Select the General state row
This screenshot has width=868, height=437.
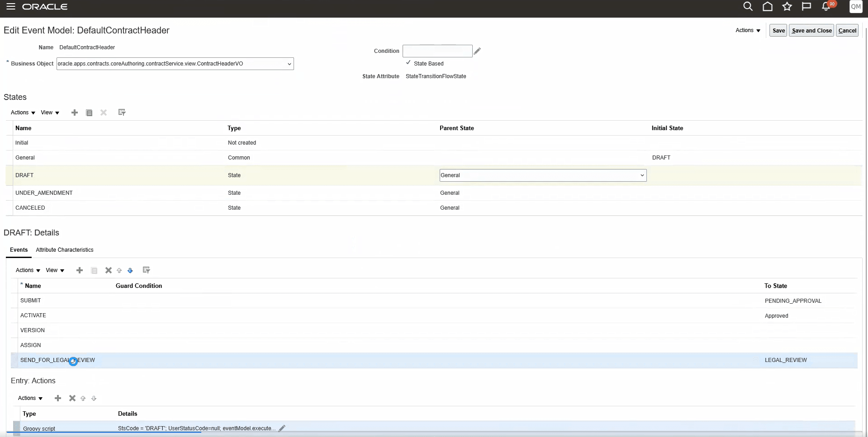click(434, 158)
